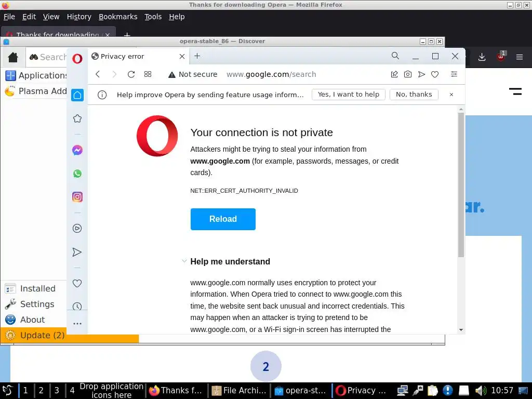Click File Archiver taskbar entry

click(x=239, y=391)
